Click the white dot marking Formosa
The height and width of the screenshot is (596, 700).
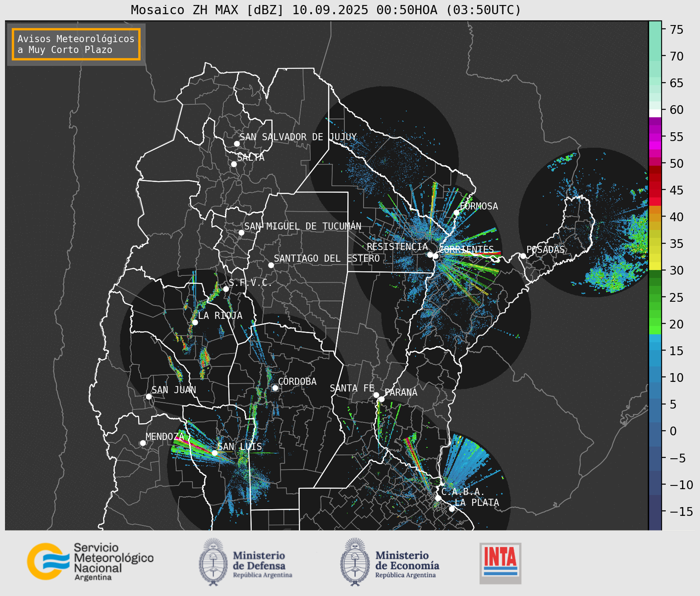coord(457,212)
